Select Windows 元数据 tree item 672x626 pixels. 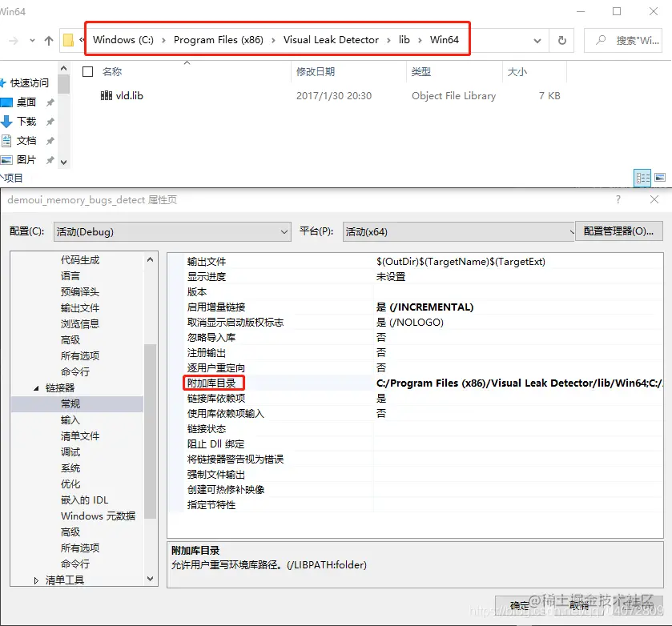[99, 516]
